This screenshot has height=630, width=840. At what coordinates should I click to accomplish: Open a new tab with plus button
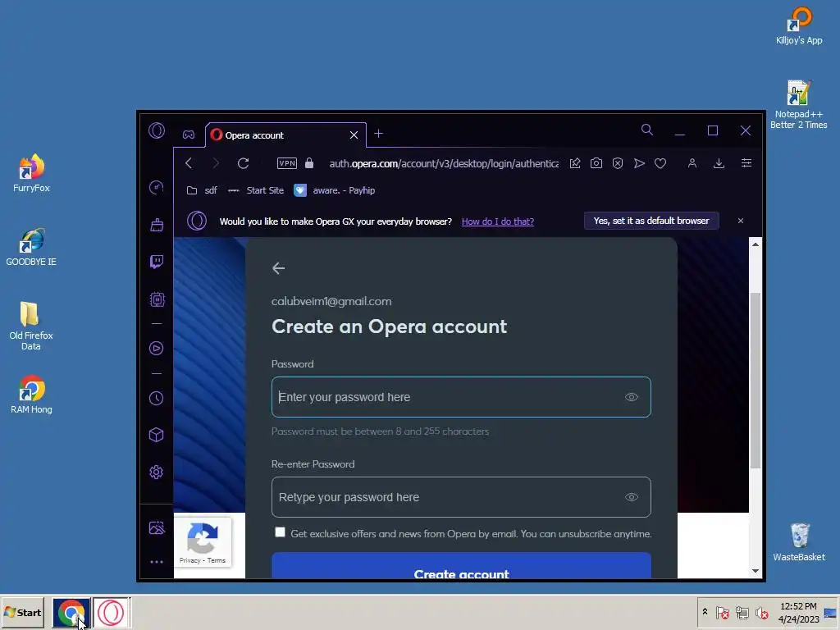pyautogui.click(x=379, y=134)
